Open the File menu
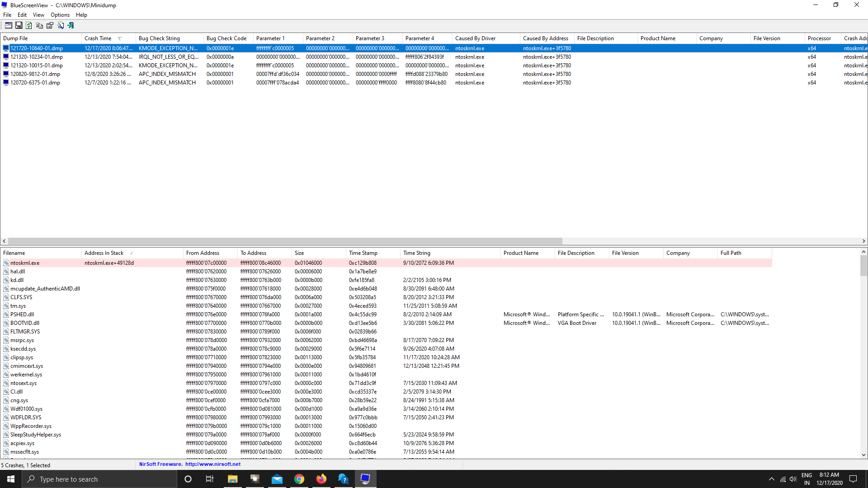Viewport: 868px width, 488px height. point(7,15)
